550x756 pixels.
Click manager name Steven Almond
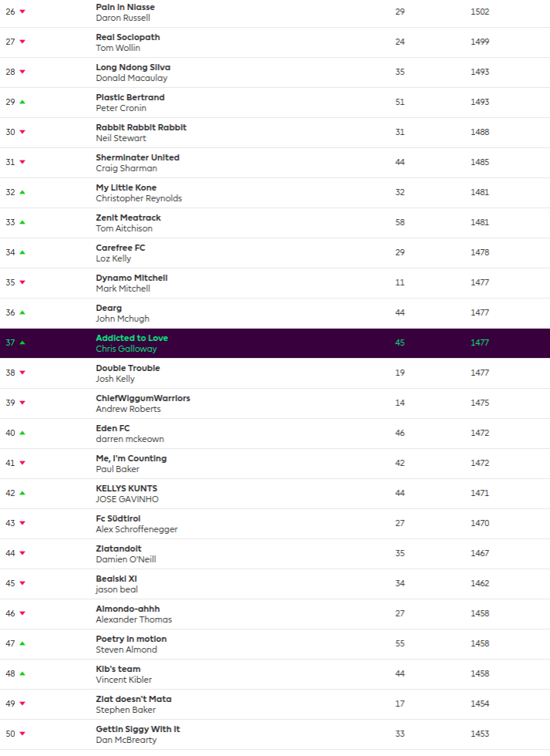(125, 650)
